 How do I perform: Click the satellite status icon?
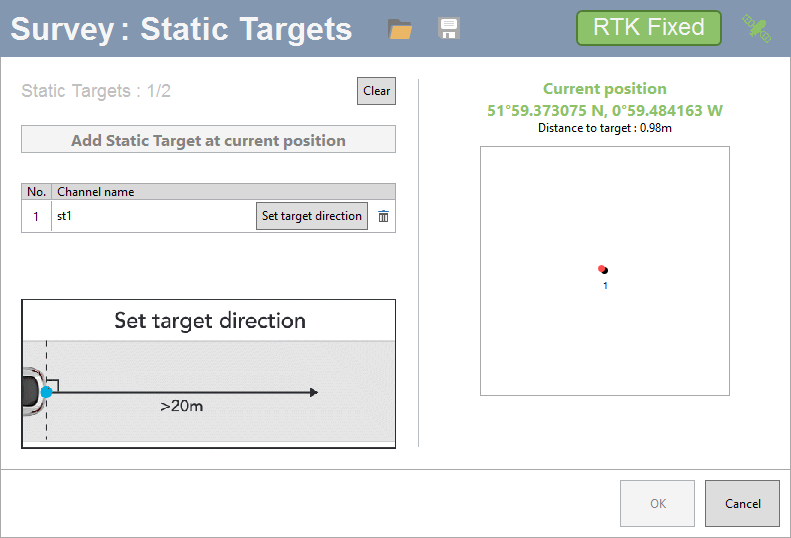pyautogui.click(x=756, y=28)
